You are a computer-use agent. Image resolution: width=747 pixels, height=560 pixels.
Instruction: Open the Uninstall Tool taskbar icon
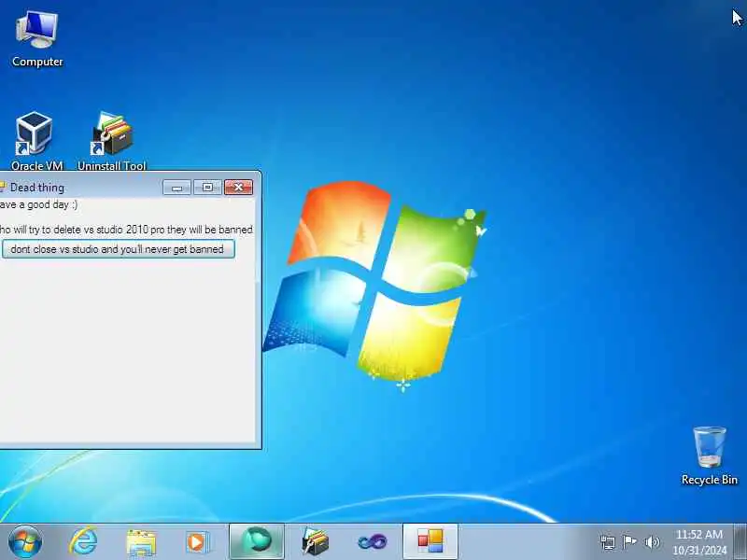point(315,542)
